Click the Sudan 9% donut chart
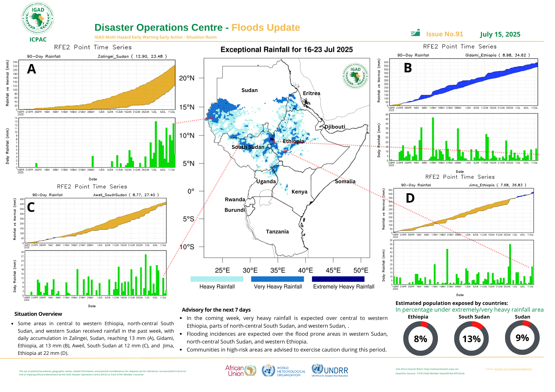Screen dimensions: 555x392 pyautogui.click(x=522, y=337)
